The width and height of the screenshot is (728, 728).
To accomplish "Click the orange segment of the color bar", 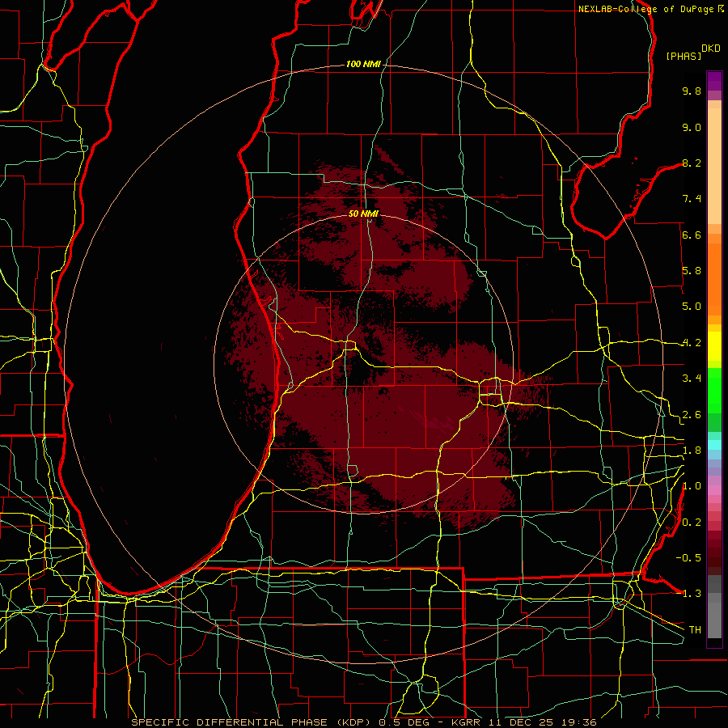I will coord(714,279).
